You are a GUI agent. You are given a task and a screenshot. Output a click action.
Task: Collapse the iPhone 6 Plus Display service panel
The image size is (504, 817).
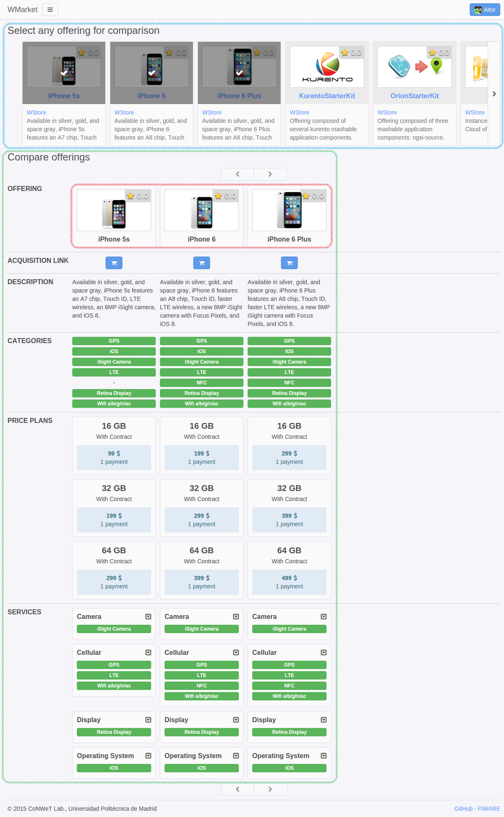tap(324, 720)
